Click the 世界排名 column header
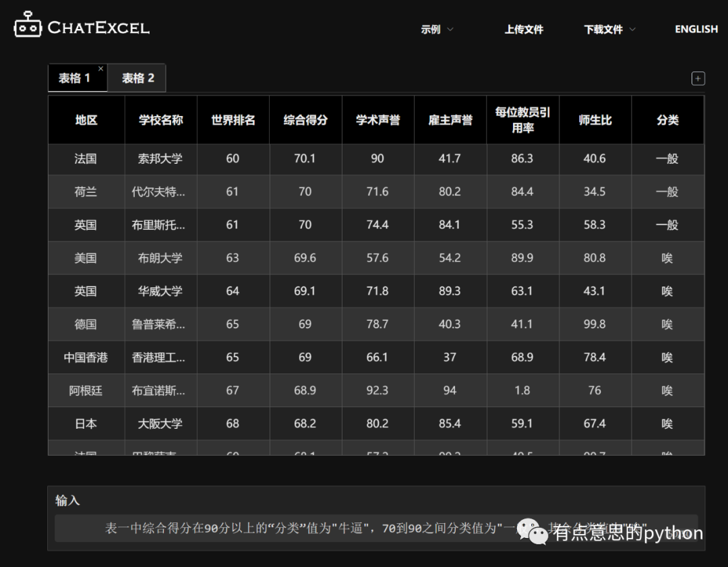This screenshot has width=728, height=567. [233, 120]
